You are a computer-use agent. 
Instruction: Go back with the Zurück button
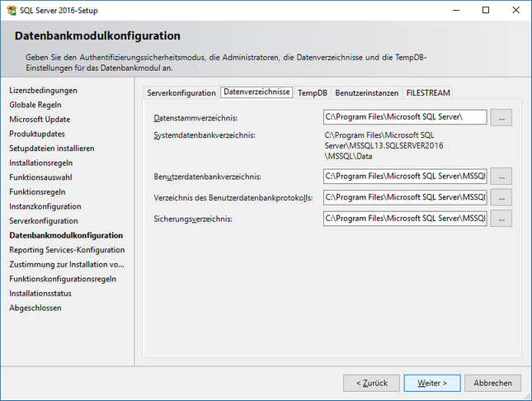click(371, 383)
